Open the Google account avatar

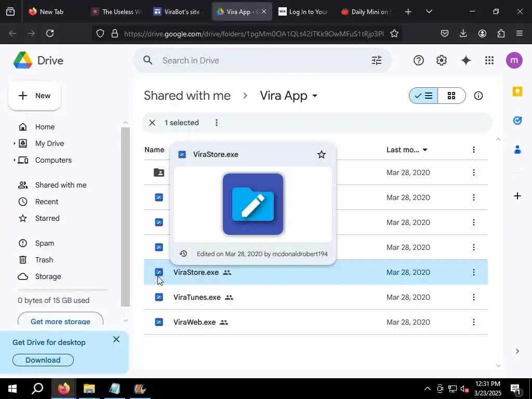514,60
